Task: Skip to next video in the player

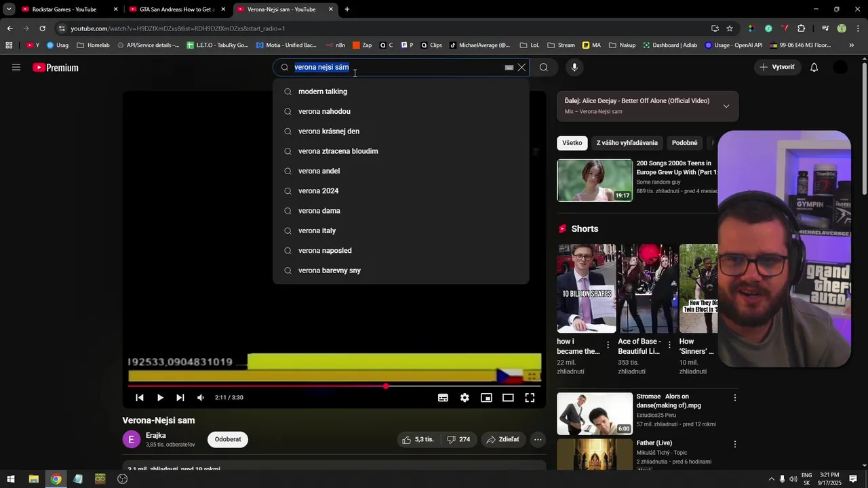Action: (x=180, y=398)
